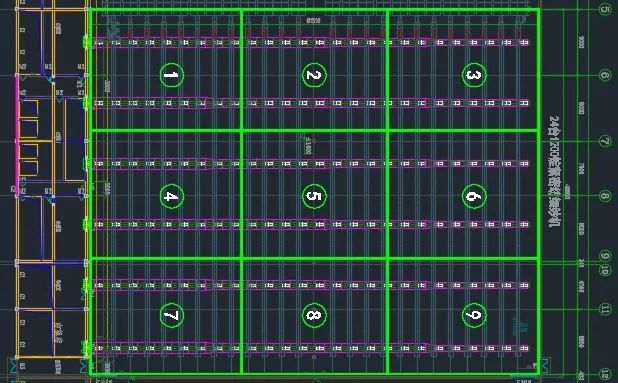Viewport: 618px width, 383px height.
Task: Click grid axis bubble 5 on right edge
Action: pos(605,9)
